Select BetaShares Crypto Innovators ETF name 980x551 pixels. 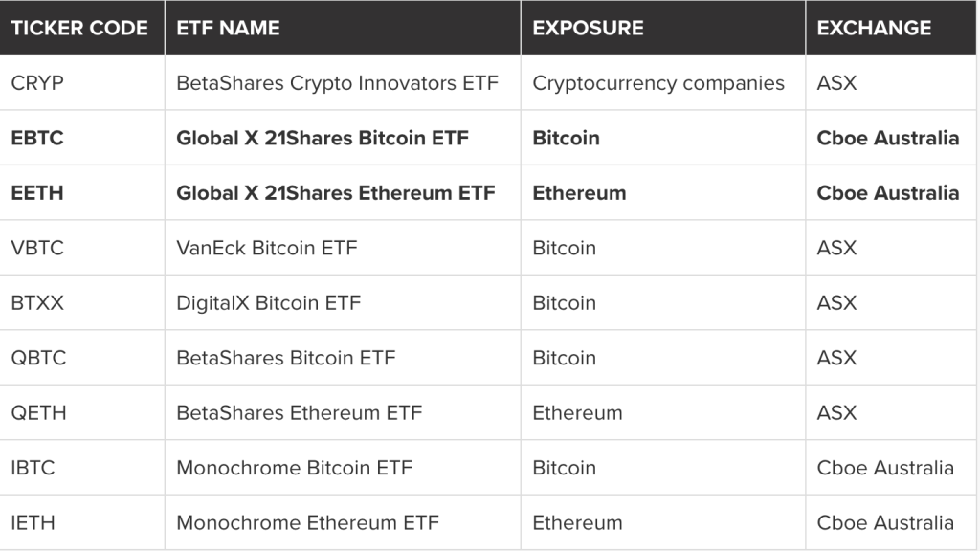[x=337, y=83]
